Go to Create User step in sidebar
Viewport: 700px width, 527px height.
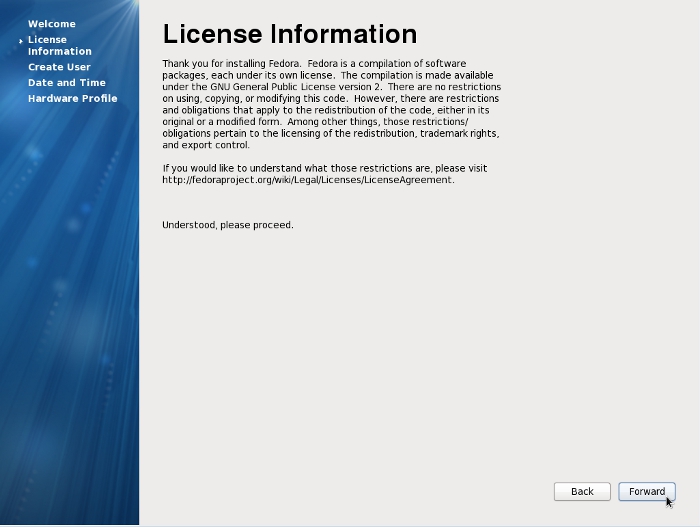(x=59, y=67)
